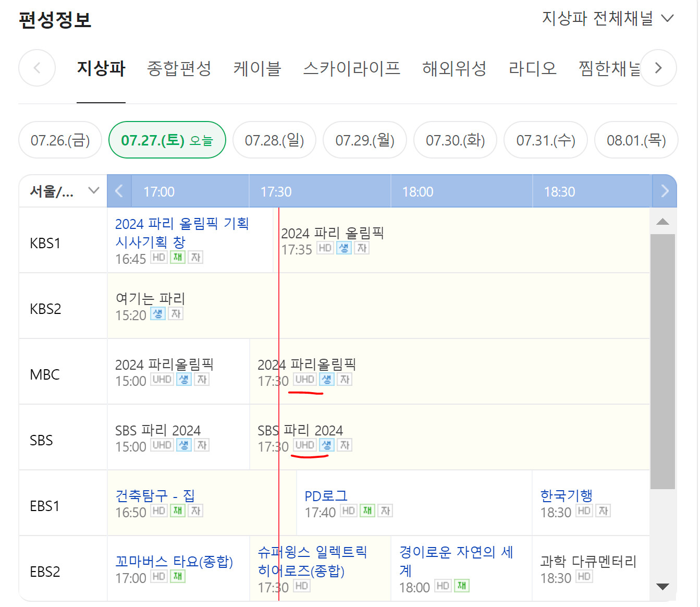Click the 17:30 time header
The image size is (700, 607).
[x=276, y=192]
